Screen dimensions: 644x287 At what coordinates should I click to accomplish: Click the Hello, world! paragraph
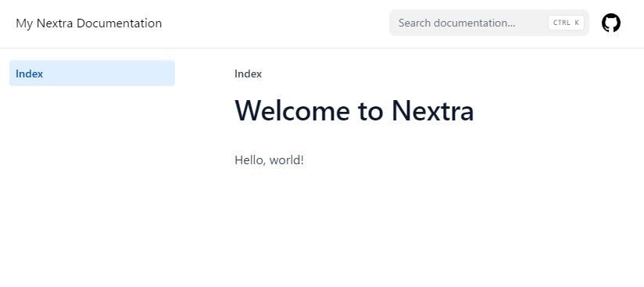click(x=269, y=160)
